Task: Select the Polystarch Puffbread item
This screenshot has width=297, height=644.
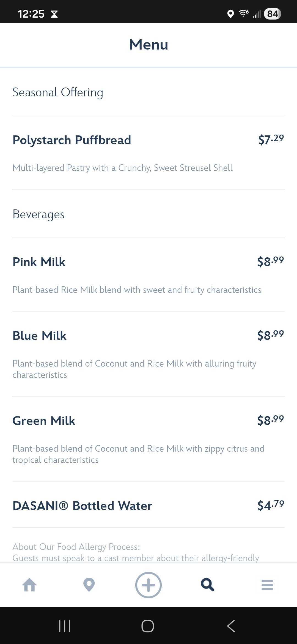Action: 72,140
